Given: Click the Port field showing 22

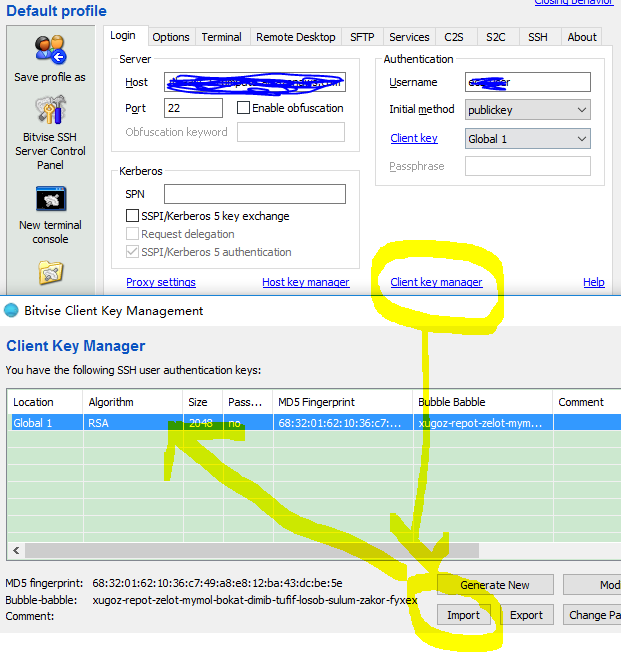Looking at the screenshot, I should (x=193, y=108).
